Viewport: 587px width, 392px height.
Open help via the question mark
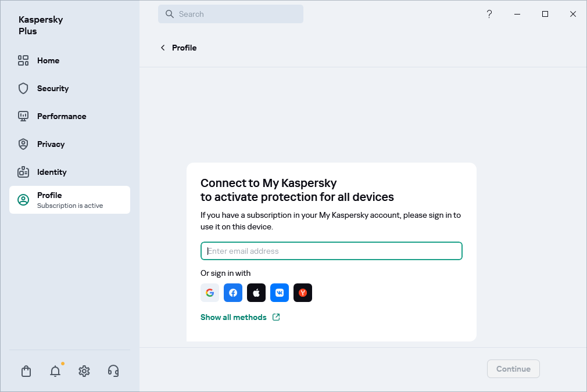[489, 14]
